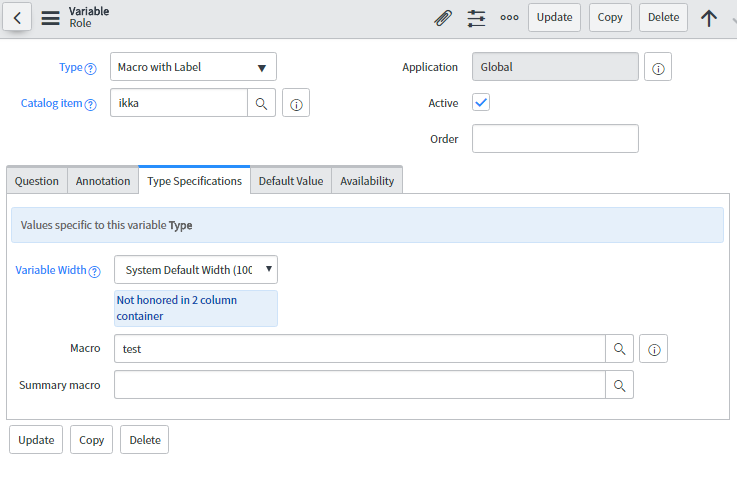737x483 pixels.
Task: Click the up arrow previous record icon
Action: (709, 18)
